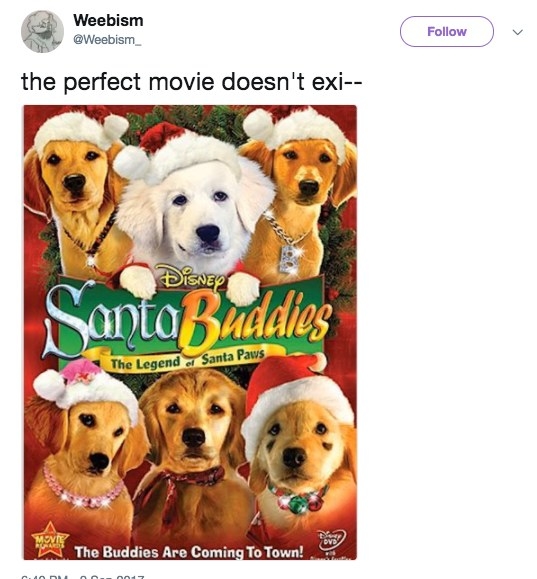The height and width of the screenshot is (579, 537).
Task: Select the tweet text about the perfect movie
Action: tap(191, 82)
